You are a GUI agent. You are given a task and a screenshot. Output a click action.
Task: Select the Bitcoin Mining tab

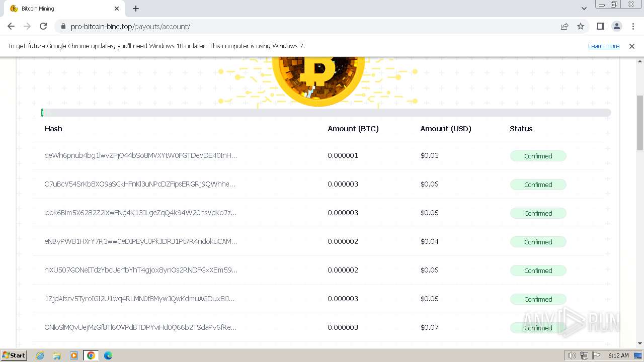tap(64, 9)
